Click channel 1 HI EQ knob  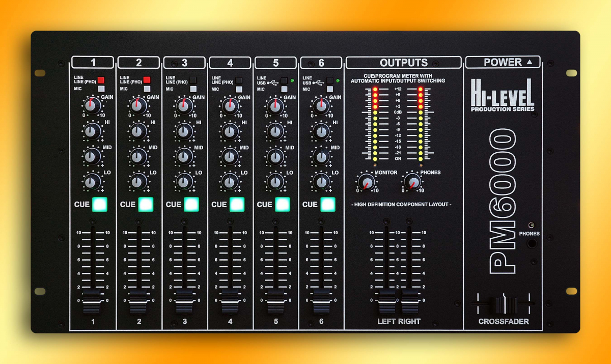92,131
